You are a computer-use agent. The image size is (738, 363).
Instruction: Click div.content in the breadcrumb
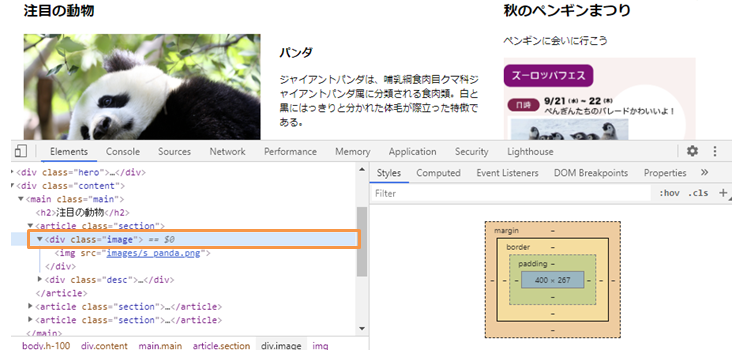[x=104, y=346]
